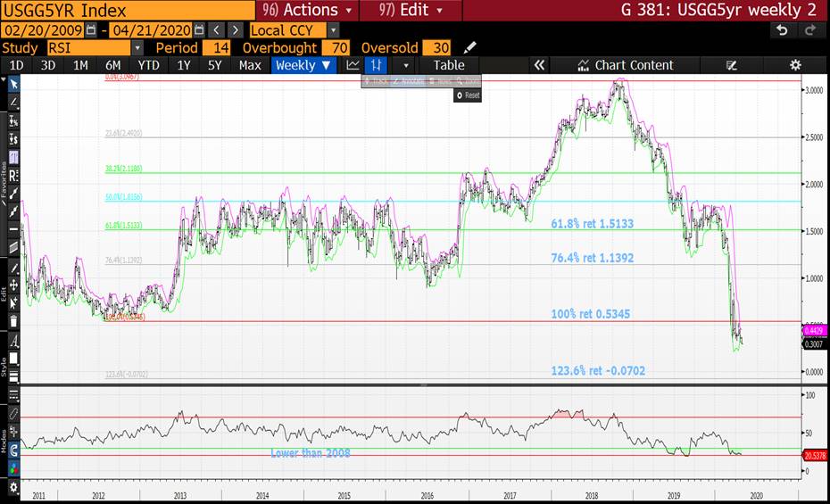Collapse panel with double left chevron
830x504 pixels.
click(x=539, y=65)
